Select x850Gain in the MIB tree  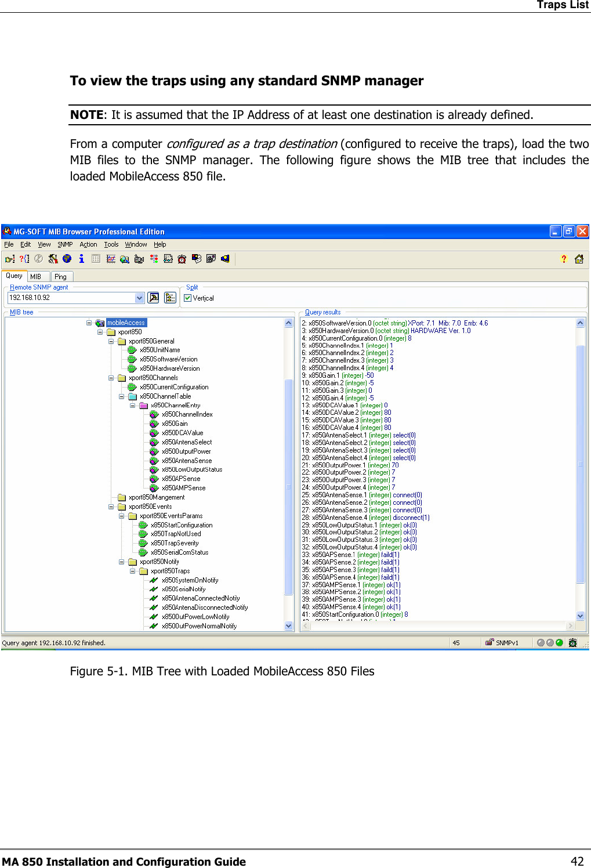pyautogui.click(x=175, y=424)
